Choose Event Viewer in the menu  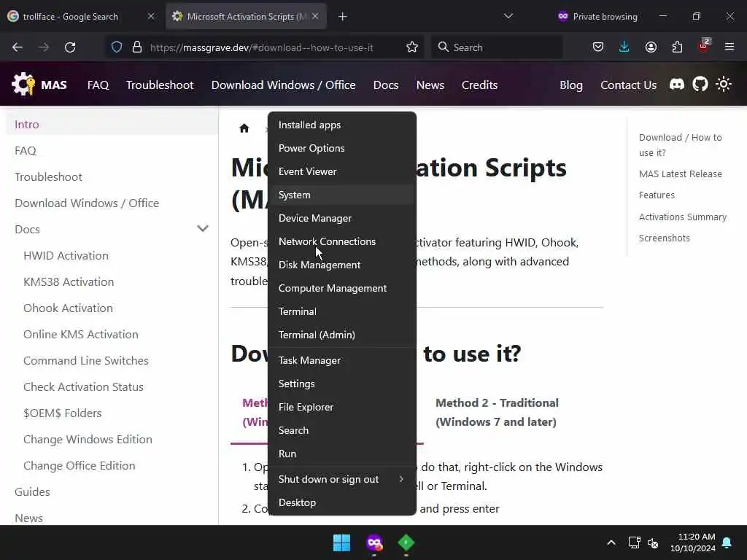point(341,171)
